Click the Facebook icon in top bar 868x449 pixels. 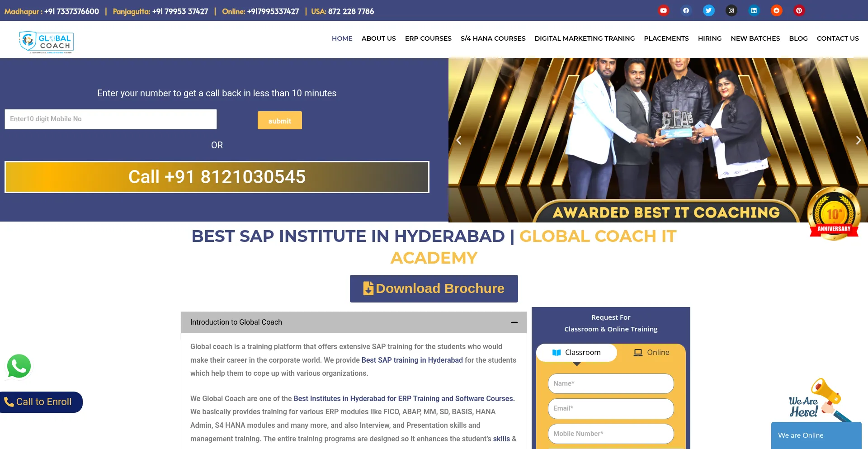[x=686, y=10]
